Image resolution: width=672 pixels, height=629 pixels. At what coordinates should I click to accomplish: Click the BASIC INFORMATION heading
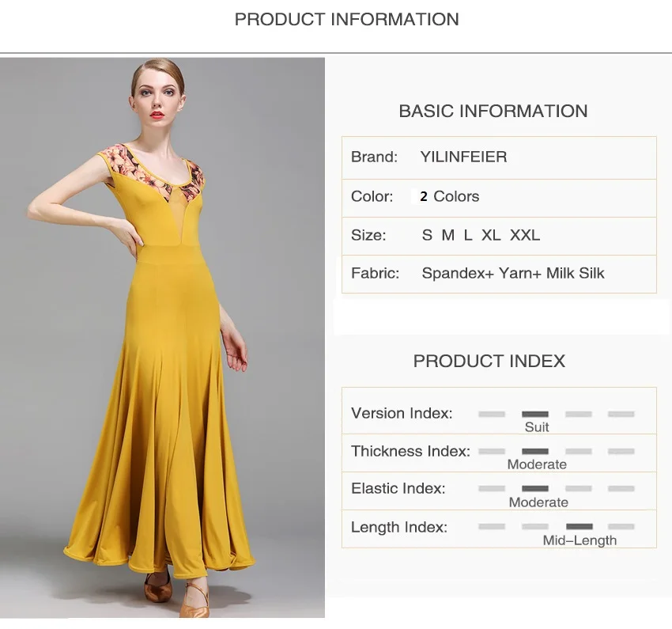[x=493, y=111]
